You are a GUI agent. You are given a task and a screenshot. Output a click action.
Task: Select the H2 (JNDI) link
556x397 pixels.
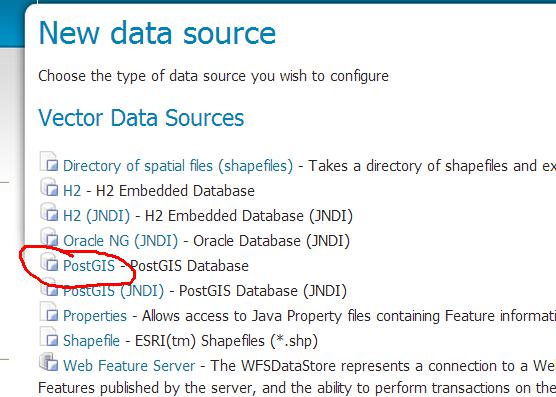[x=96, y=216]
